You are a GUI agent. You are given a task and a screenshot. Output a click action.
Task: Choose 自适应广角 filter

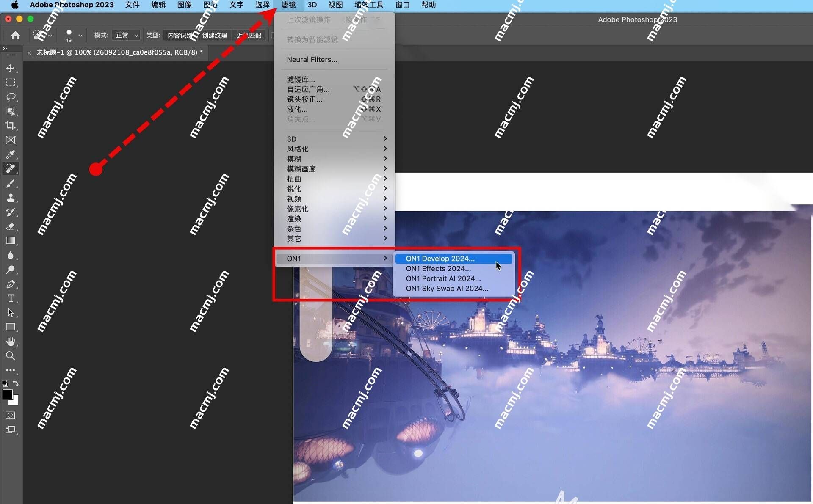coord(335,89)
